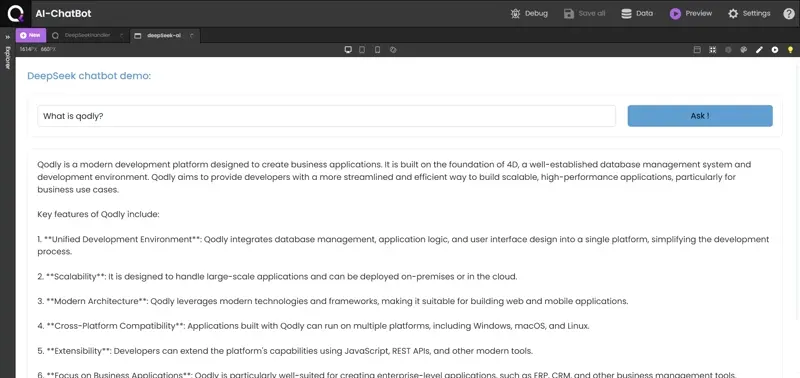800x378 pixels.
Task: Expand the Explorer sidebar with double chevron
Action: (x=7, y=37)
